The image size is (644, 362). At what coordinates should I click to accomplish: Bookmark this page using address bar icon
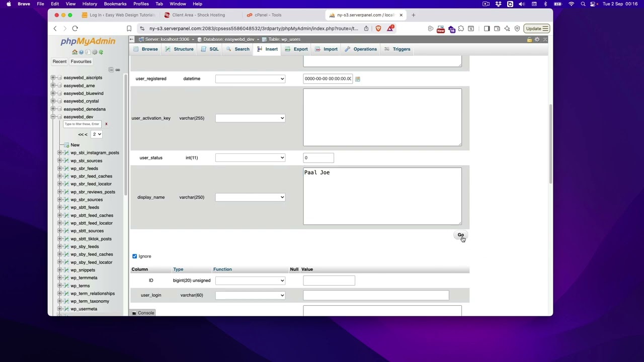pos(129,29)
